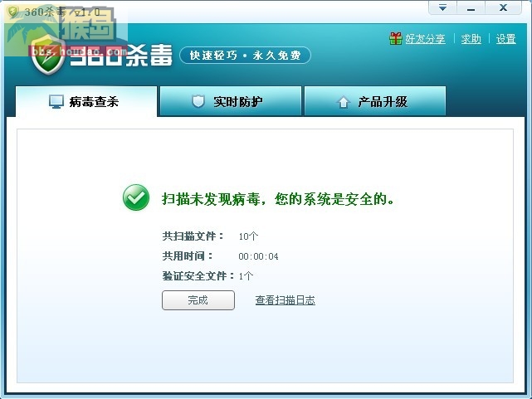Minimize the 360杀毒 window

(471, 7)
